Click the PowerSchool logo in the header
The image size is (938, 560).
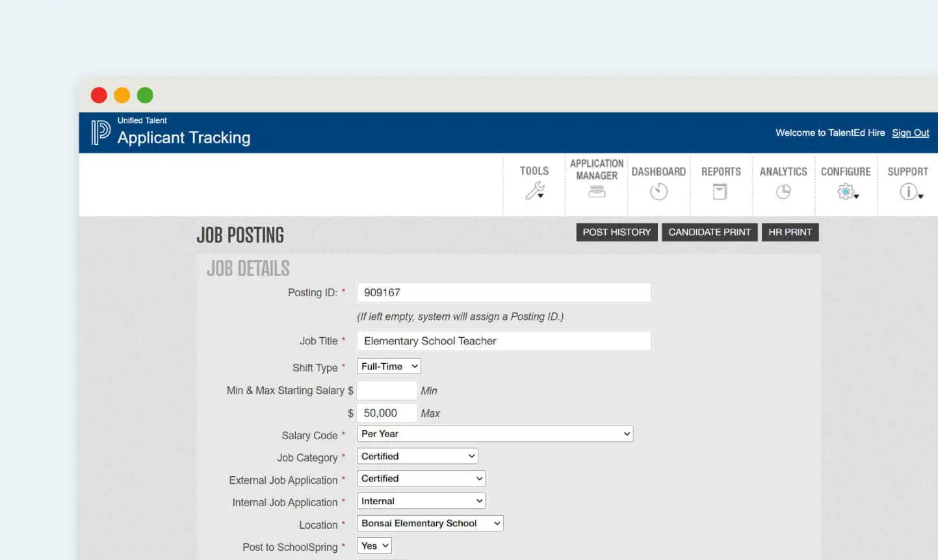pyautogui.click(x=99, y=131)
